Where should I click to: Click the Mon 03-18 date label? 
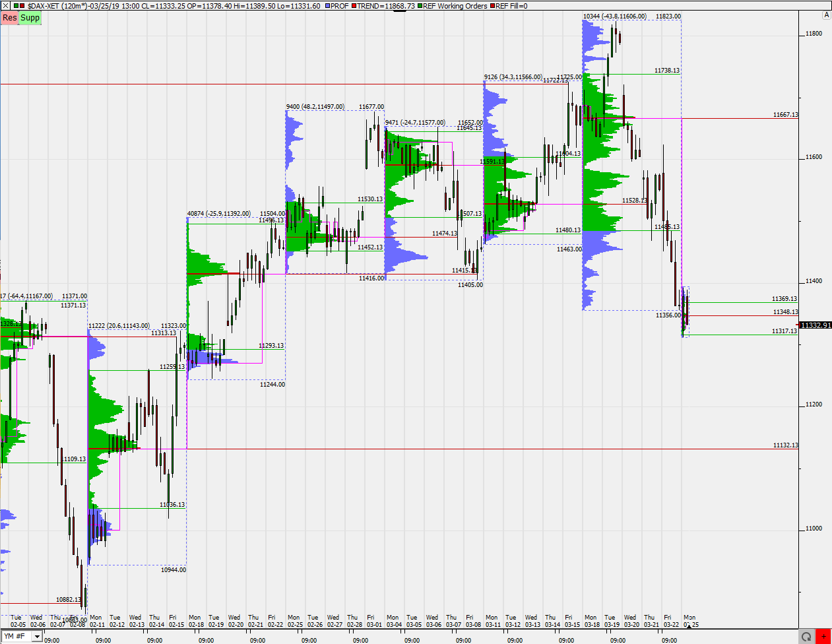click(591, 622)
